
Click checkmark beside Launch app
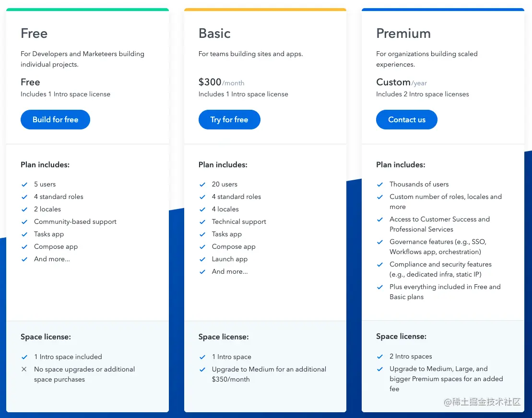pos(202,259)
